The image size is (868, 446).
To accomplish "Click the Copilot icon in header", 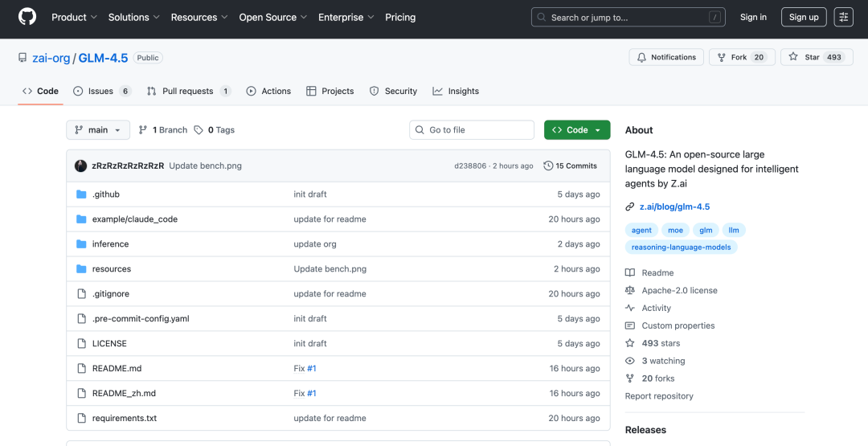I will 843,17.
